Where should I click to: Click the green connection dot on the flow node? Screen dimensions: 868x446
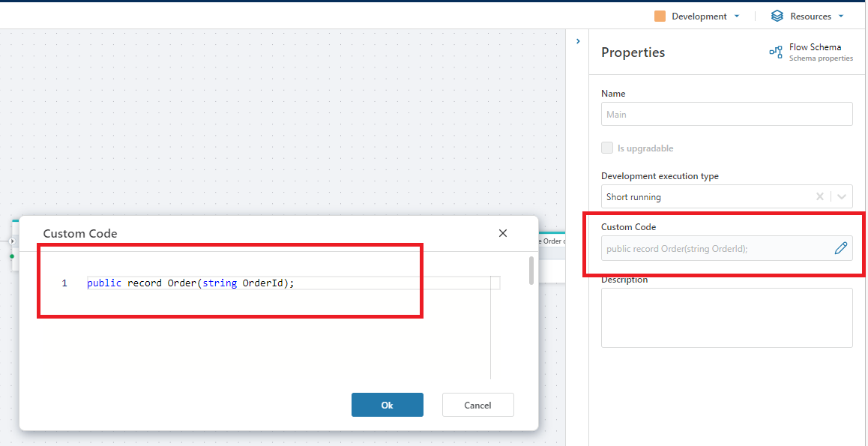[12, 256]
